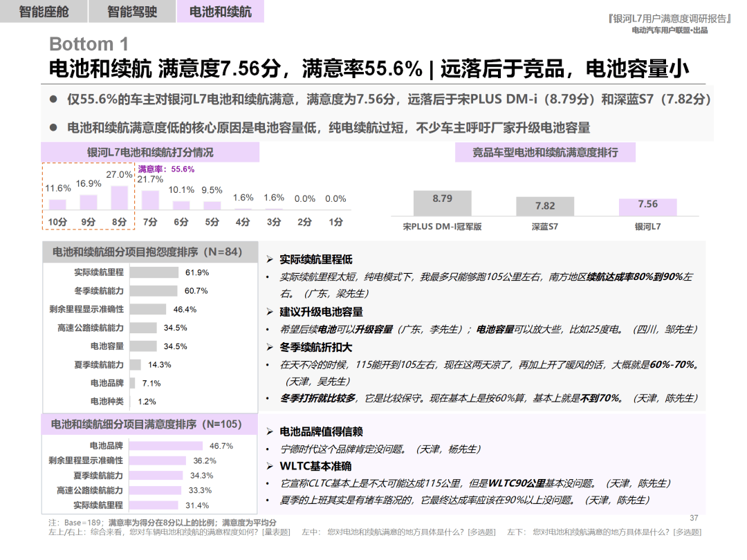Click the complaint bar valued 61.9%

point(154,272)
